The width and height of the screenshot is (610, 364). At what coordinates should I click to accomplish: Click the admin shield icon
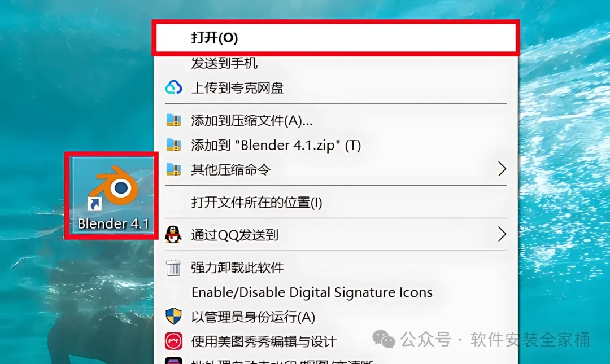(x=173, y=316)
